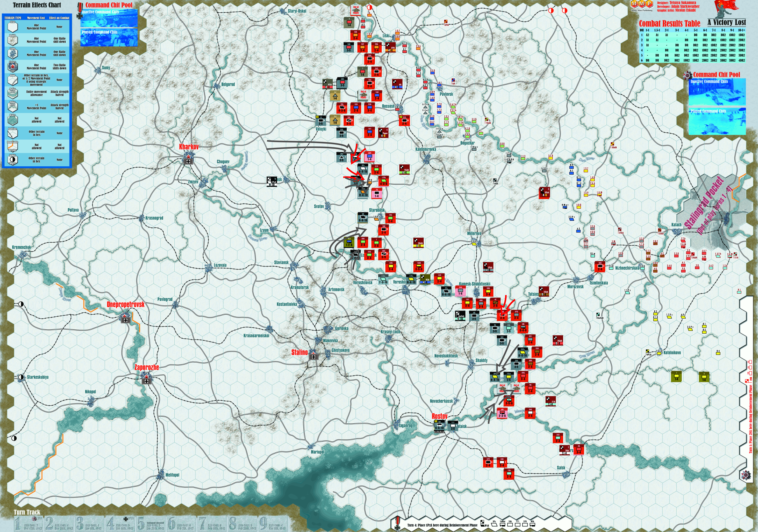This screenshot has width=758, height=532.
Task: Click the H2A 4-4 headquarters counter
Action: pyautogui.click(x=328, y=84)
